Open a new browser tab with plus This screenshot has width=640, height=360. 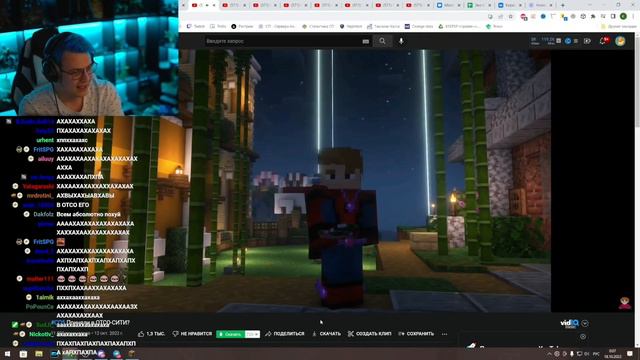[x=562, y=5]
